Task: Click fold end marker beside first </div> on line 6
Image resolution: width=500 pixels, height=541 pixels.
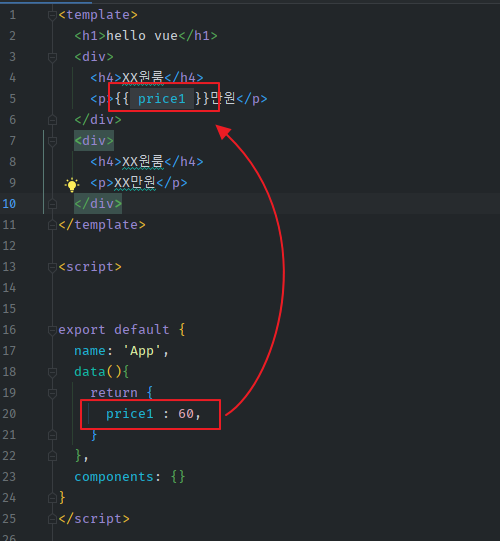Action: click(x=52, y=120)
